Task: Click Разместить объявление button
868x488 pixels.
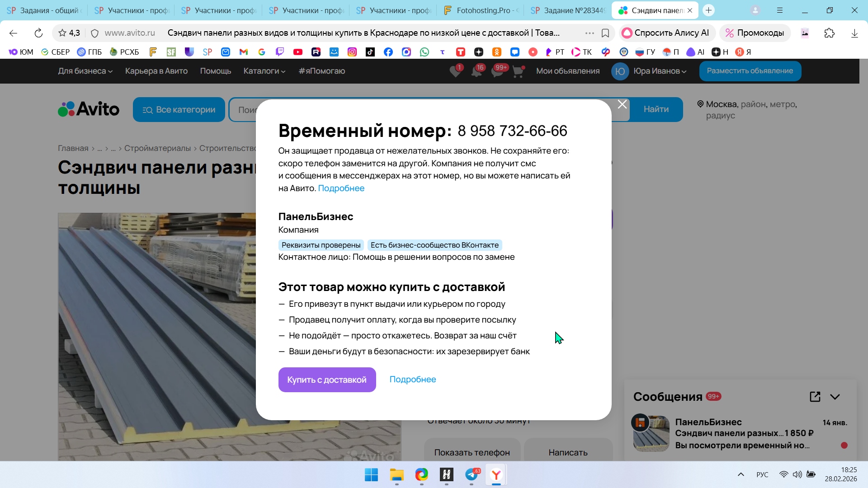Action: [x=750, y=71]
